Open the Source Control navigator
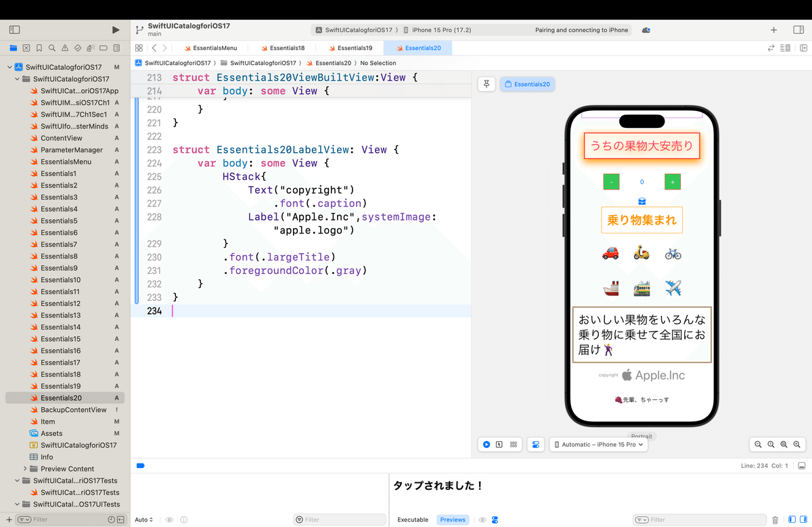Viewport: 812px width, 527px height. (26, 48)
